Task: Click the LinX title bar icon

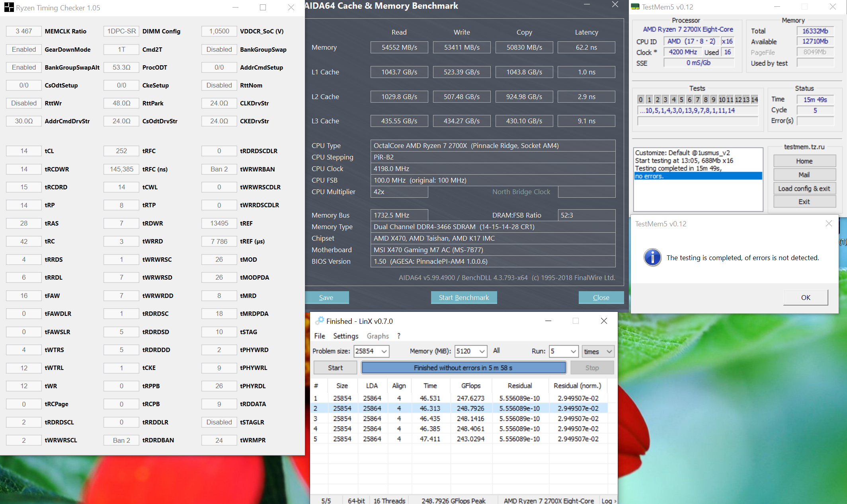Action: coord(319,321)
